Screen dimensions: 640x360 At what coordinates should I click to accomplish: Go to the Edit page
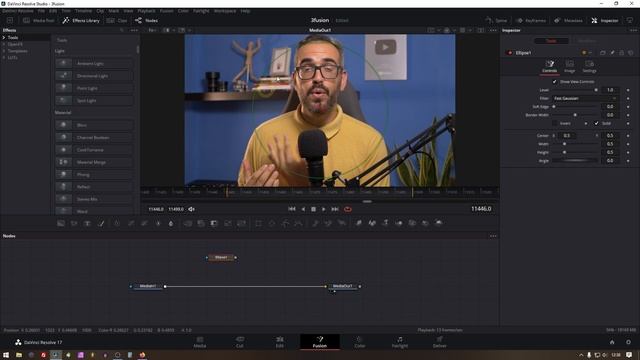[x=280, y=342]
